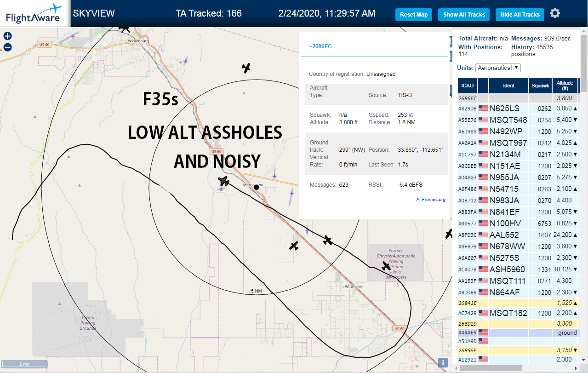Select the N54715 aircraft row
Screen dimensions: 588x373
click(x=518, y=189)
